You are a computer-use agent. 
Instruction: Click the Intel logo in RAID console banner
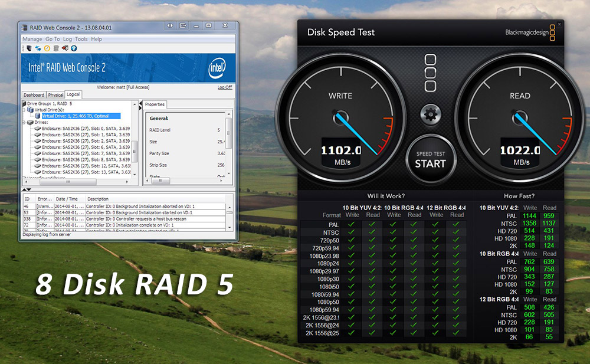(x=217, y=68)
